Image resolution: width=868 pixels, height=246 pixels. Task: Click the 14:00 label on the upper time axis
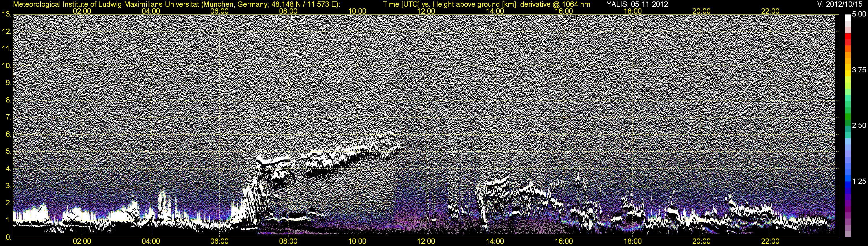pos(495,11)
